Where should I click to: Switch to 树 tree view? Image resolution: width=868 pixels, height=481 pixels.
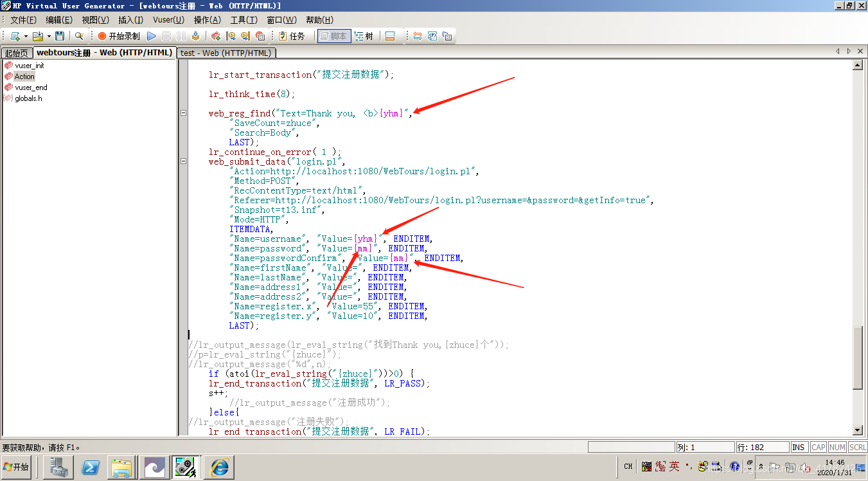click(364, 36)
